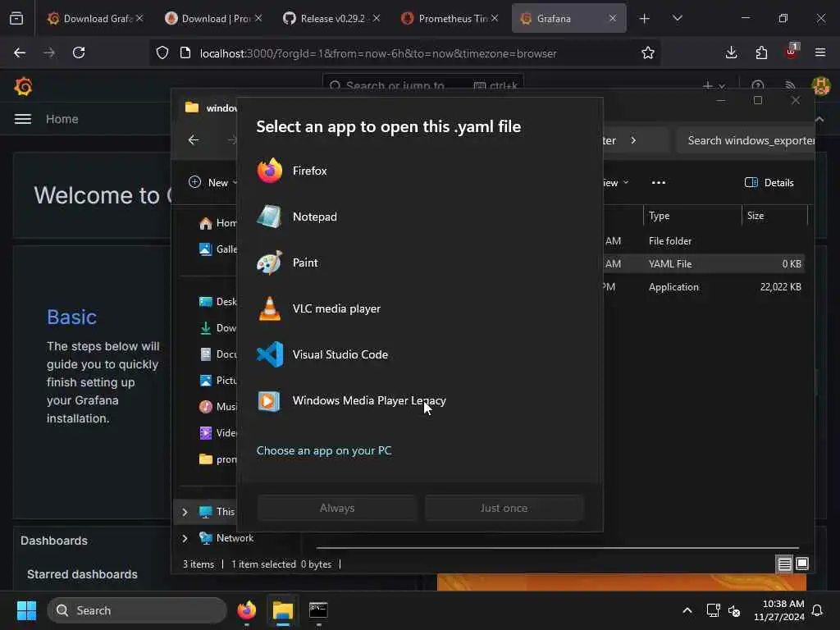Viewport: 840px width, 630px height.
Task: Go back in File Explorer
Action: tap(194, 139)
